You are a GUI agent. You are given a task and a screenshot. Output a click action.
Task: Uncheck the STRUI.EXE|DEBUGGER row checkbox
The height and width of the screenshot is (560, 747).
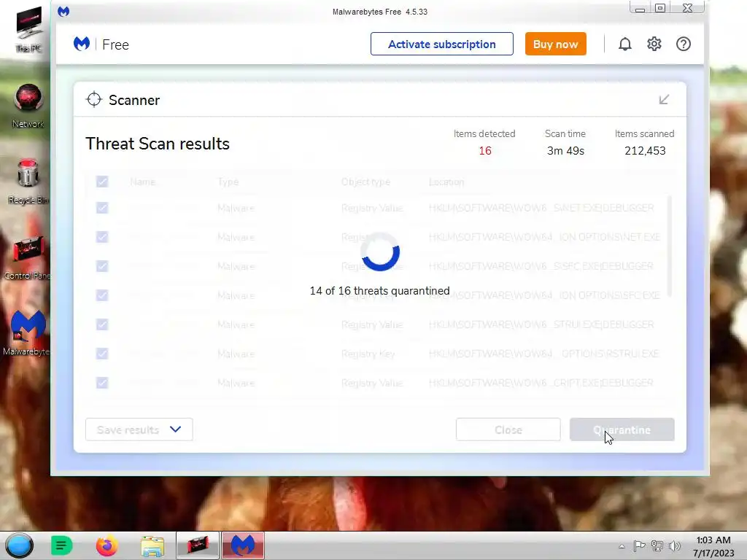click(x=102, y=324)
